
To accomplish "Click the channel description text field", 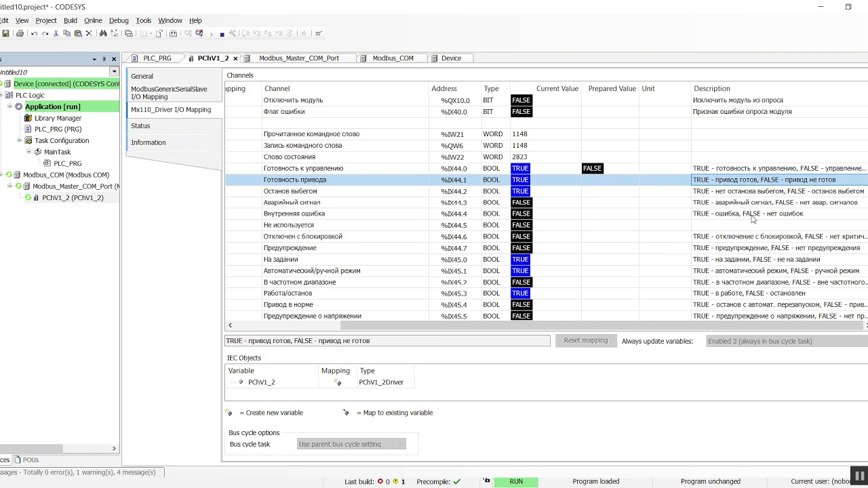I will [387, 341].
